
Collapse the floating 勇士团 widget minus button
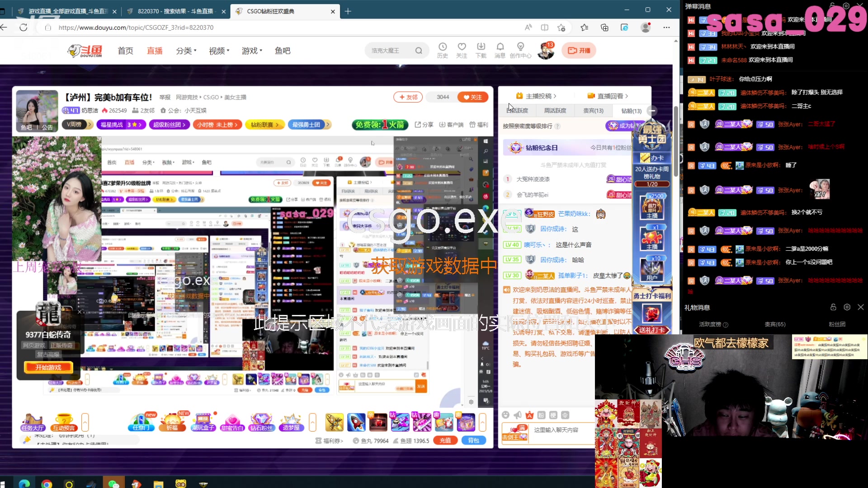652,111
